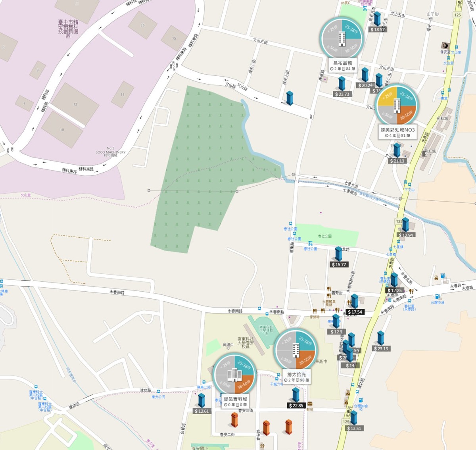The width and height of the screenshot is (476, 450).
Task: Click the taxi icon beside 永春路
Action: pos(436,277)
